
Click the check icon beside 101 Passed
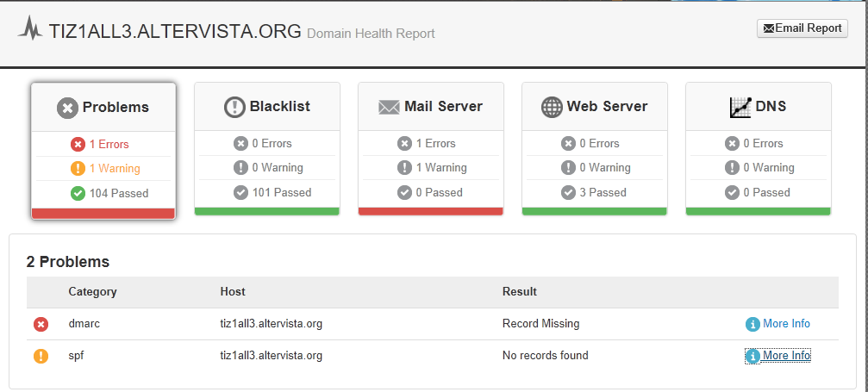(240, 193)
